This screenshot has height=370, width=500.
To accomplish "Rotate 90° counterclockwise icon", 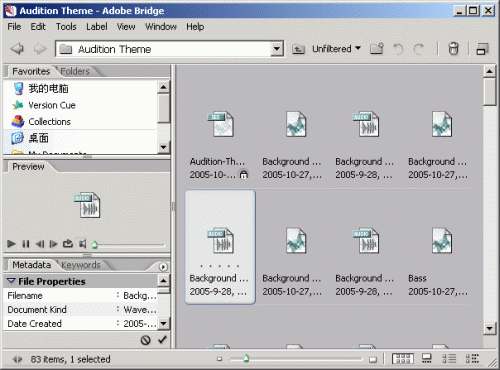I will click(398, 49).
